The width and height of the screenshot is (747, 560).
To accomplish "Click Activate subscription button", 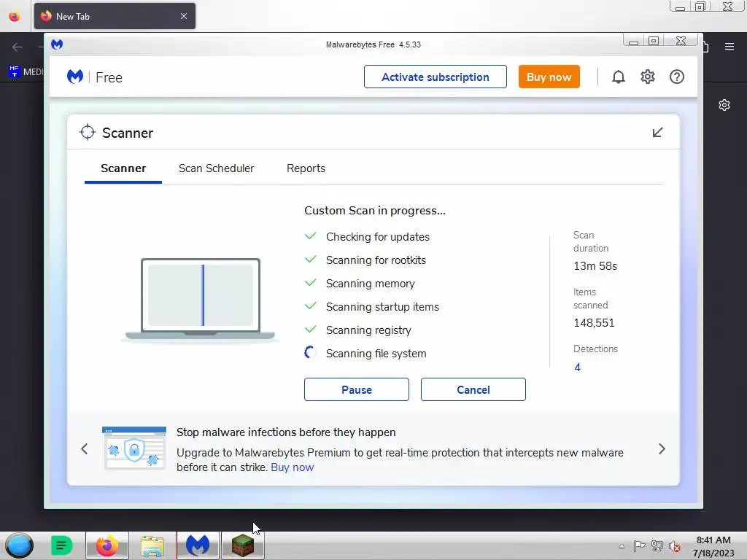I will pos(436,77).
